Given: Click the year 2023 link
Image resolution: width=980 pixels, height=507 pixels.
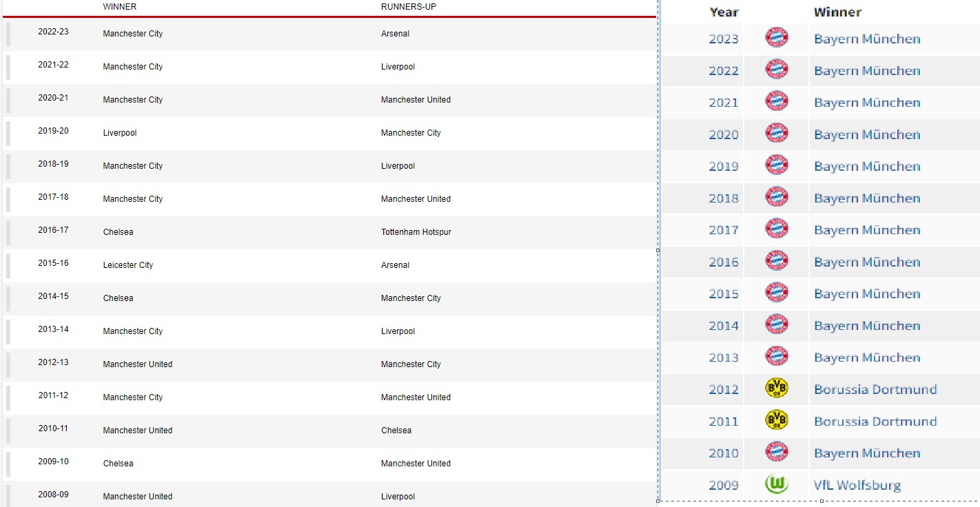Looking at the screenshot, I should [724, 39].
